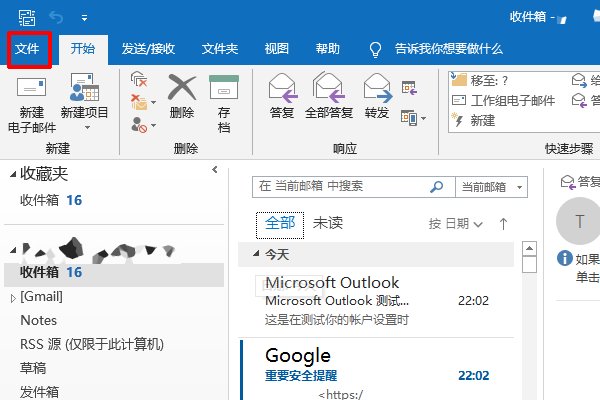This screenshot has height=400, width=600.
Task: Select the 工作组电子邮件 quick step
Action: [503, 101]
